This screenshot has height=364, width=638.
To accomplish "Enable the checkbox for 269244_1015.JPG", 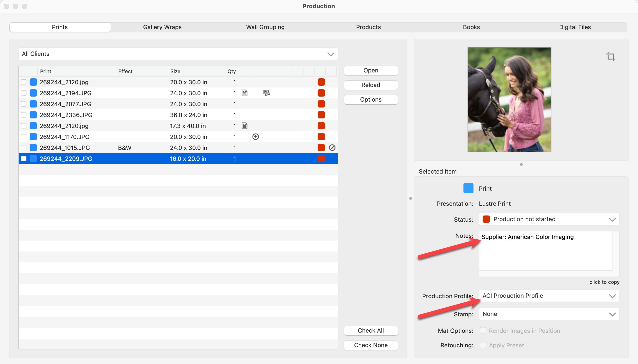I will (x=24, y=148).
